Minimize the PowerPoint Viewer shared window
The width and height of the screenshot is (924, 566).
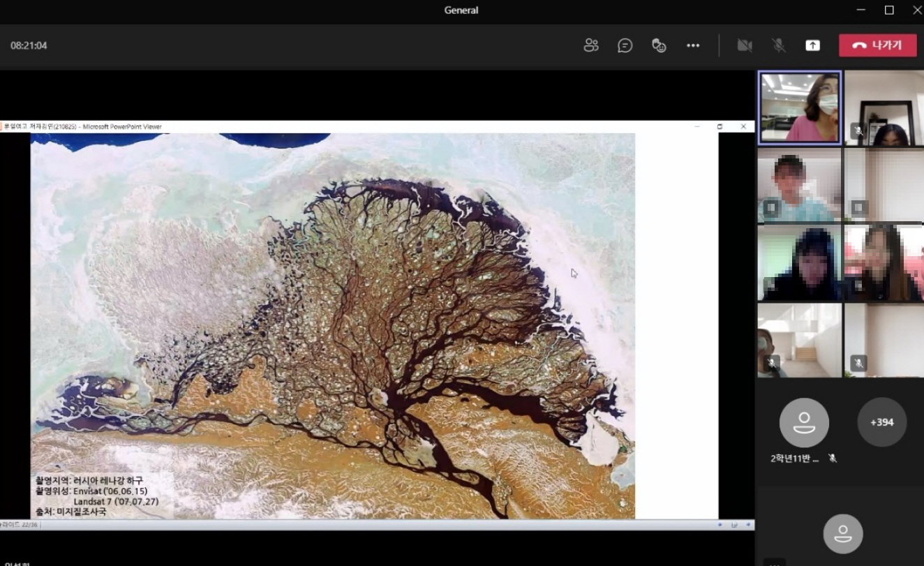[696, 126]
